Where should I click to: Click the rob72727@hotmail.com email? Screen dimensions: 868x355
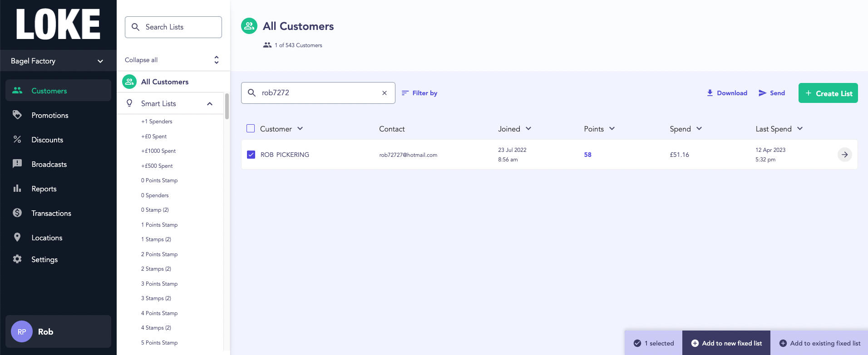[408, 155]
